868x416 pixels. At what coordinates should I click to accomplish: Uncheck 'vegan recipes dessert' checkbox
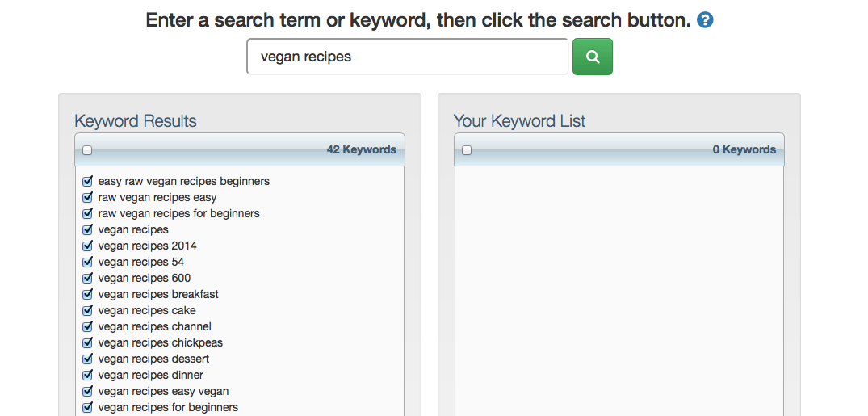coord(87,359)
